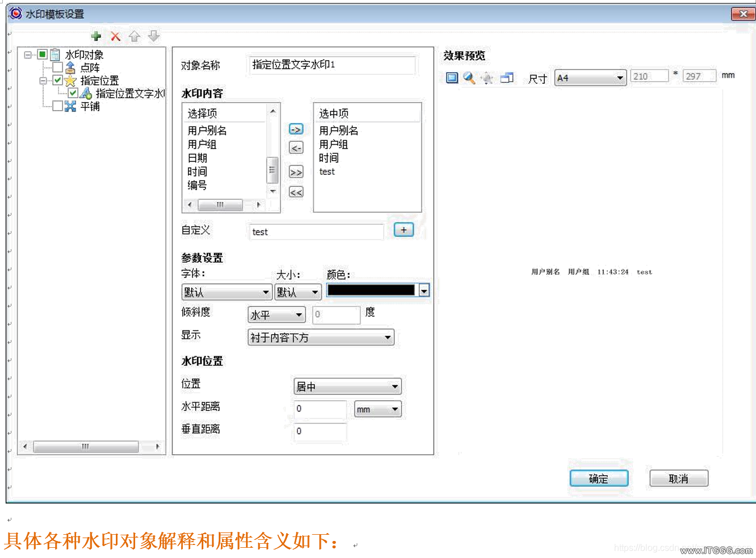Image resolution: width=756 pixels, height=558 pixels.
Task: Remove the selected item with the <- button
Action: point(296,148)
